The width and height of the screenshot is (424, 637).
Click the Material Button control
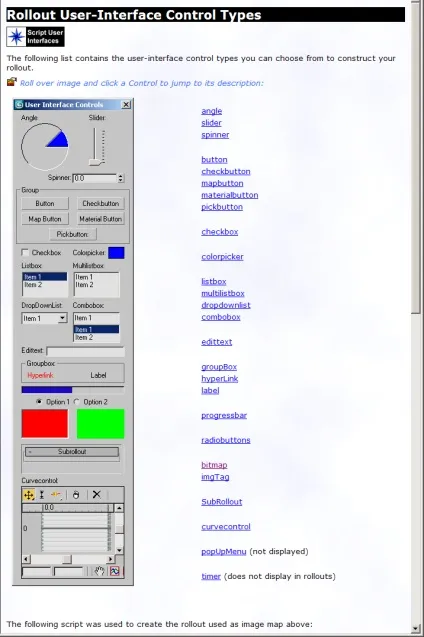click(x=100, y=219)
